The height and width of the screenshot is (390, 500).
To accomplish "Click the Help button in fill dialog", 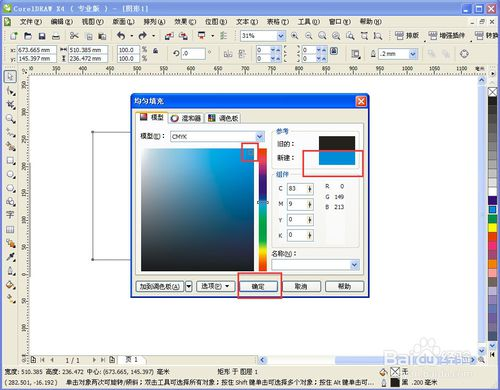I will click(344, 286).
